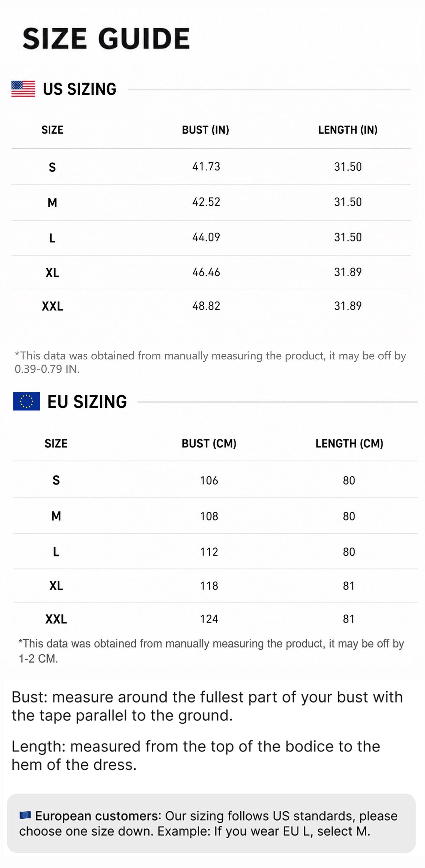Viewport: 425px width, 868px height.
Task: Click the BUST (CM) column header
Action: coord(209,443)
